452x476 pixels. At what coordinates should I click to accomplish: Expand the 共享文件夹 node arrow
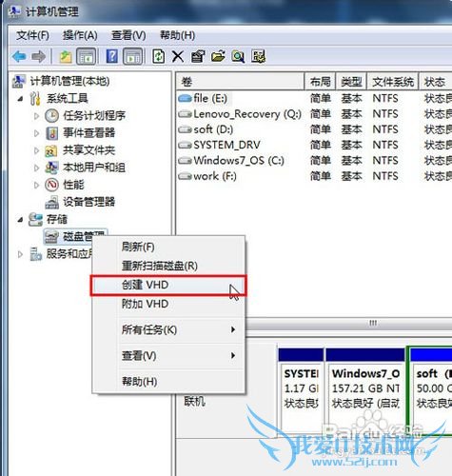[x=36, y=150]
